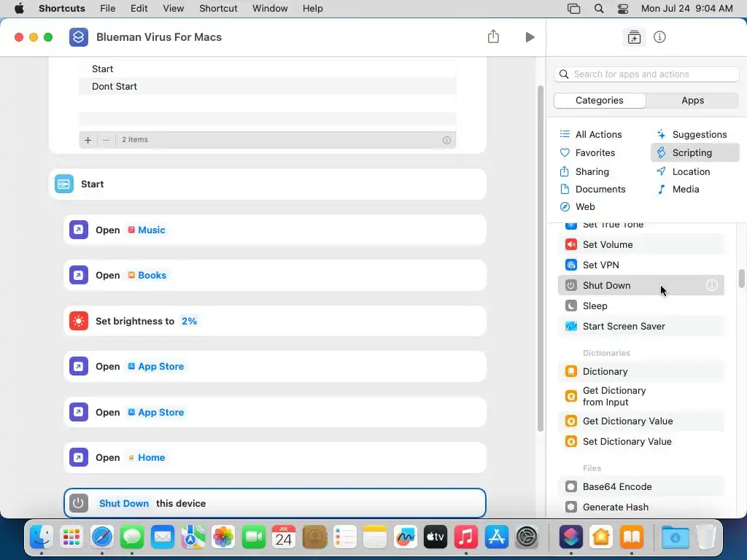Open the Apple menu
The width and height of the screenshot is (747, 560).
(x=19, y=9)
